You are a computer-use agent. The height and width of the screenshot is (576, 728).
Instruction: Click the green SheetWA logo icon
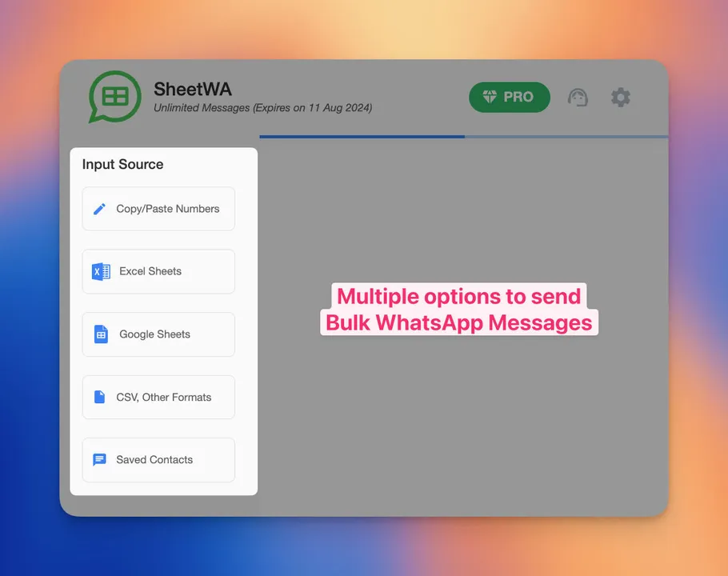114,96
